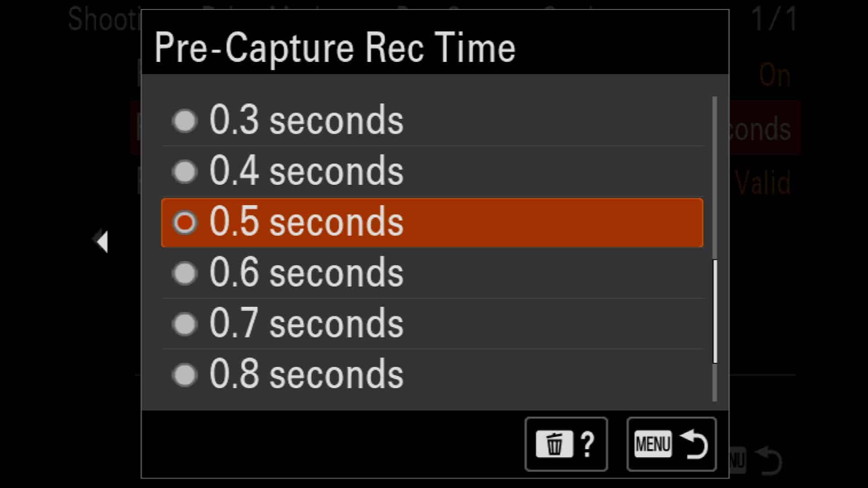This screenshot has height=488, width=868.
Task: Click the dimmed return arrow behind the dialog
Action: tap(769, 460)
